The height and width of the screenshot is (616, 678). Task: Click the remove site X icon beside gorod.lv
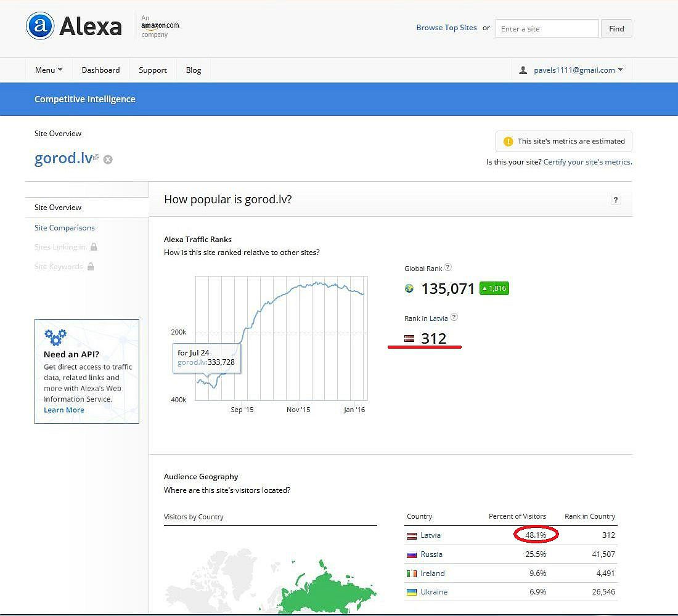click(108, 160)
